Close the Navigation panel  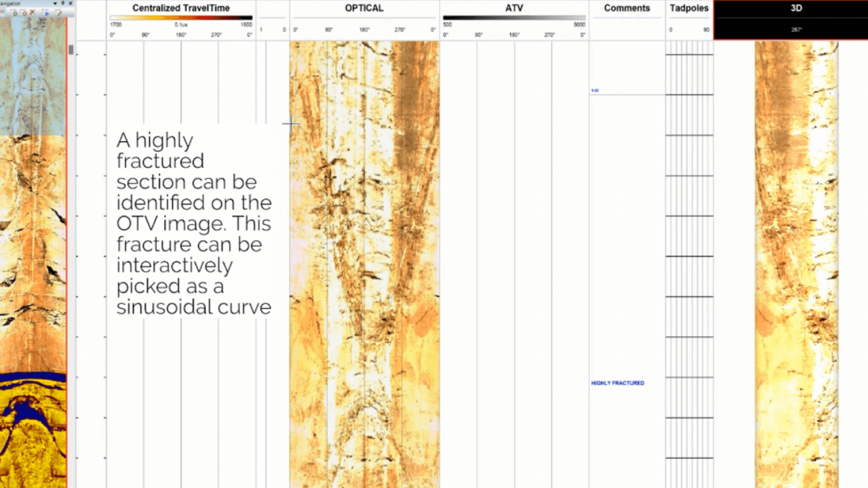70,3
